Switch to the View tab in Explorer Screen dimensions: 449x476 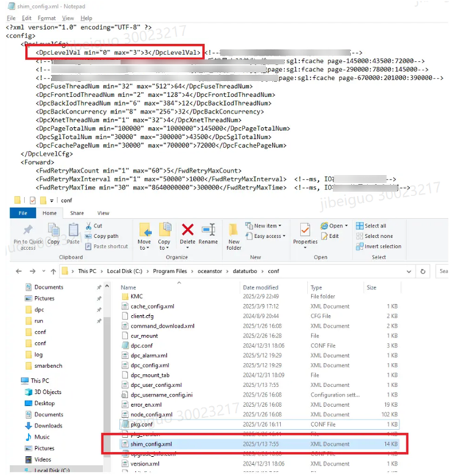coord(104,213)
